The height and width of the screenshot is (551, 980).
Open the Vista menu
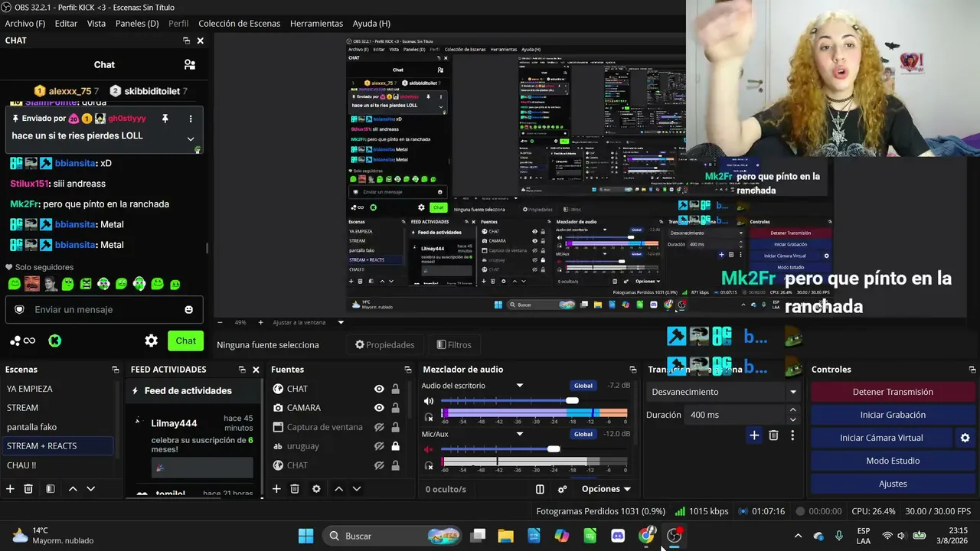tap(96, 24)
